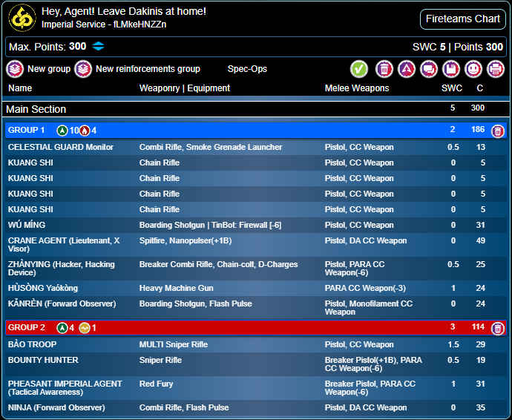Screen dimensions: 512x420
Task: Select the KǍNRÈN Forward Observer row
Action: 256,308
